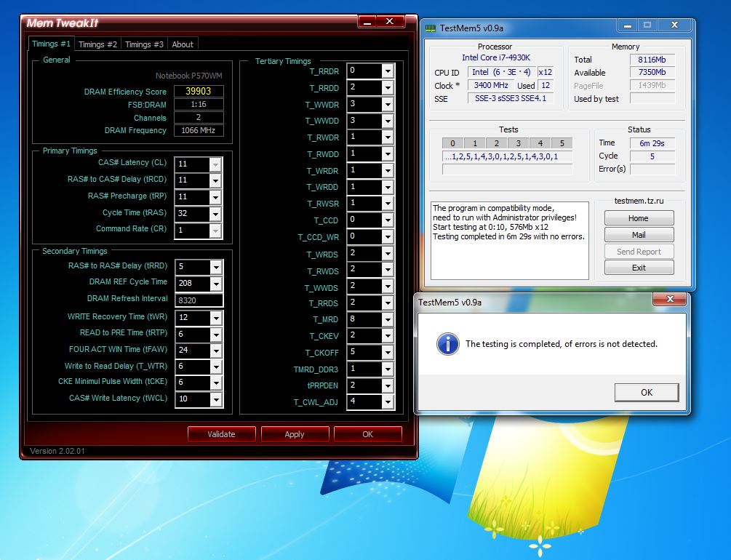Expand the T_WWDR dropdown
Screen dimensions: 731x560
click(388, 105)
